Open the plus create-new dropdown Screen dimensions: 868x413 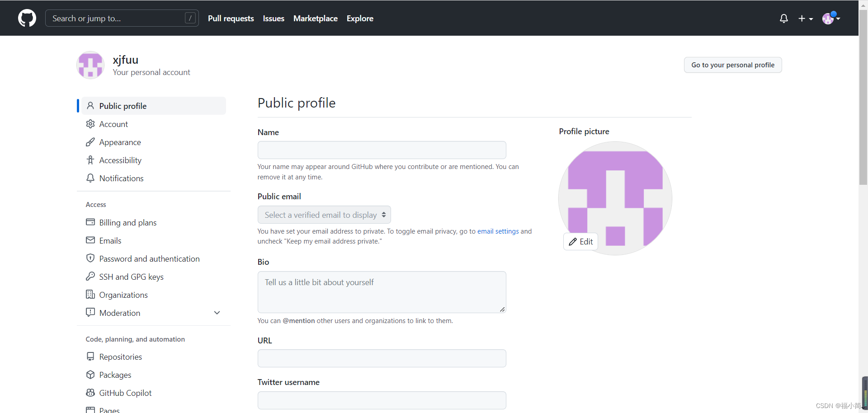806,19
